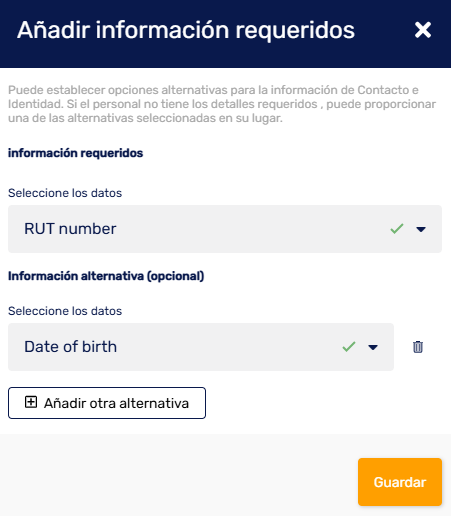Select the Date of birth text value

click(71, 347)
